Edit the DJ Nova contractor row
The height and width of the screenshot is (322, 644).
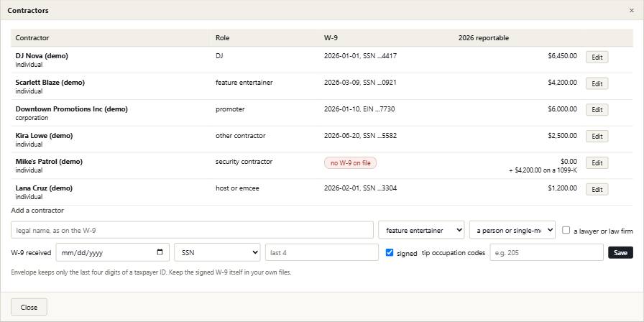tap(597, 57)
